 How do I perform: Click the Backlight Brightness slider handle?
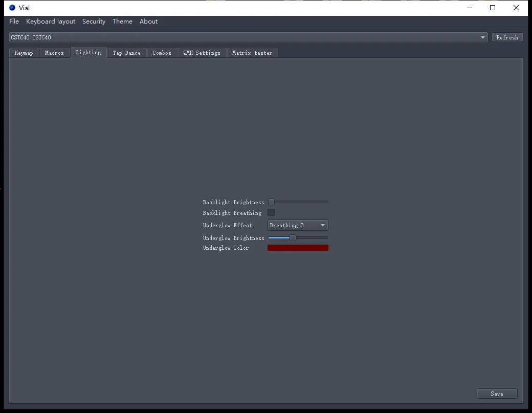coord(272,202)
